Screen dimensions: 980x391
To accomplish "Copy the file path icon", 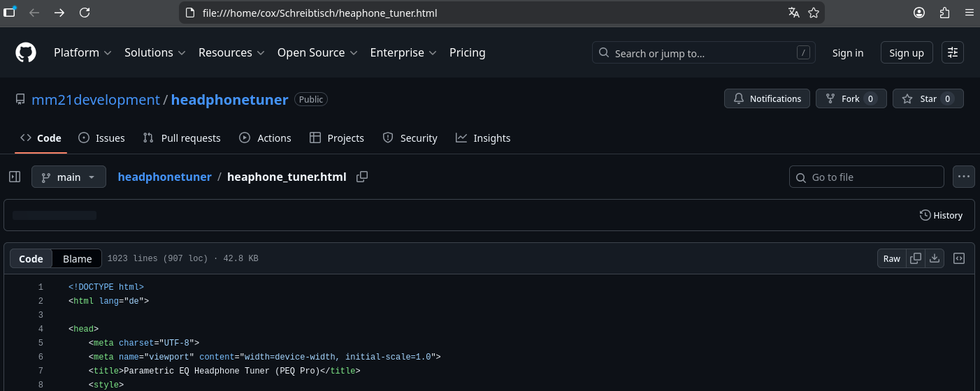I will coord(362,177).
